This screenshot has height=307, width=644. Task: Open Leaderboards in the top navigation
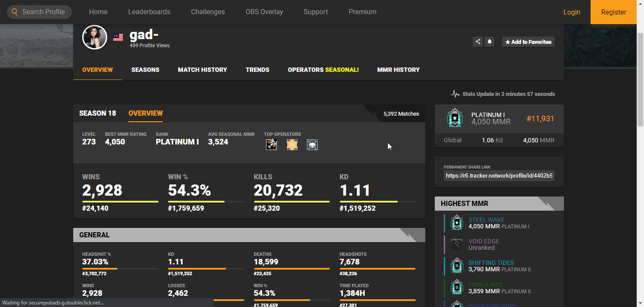click(x=149, y=12)
